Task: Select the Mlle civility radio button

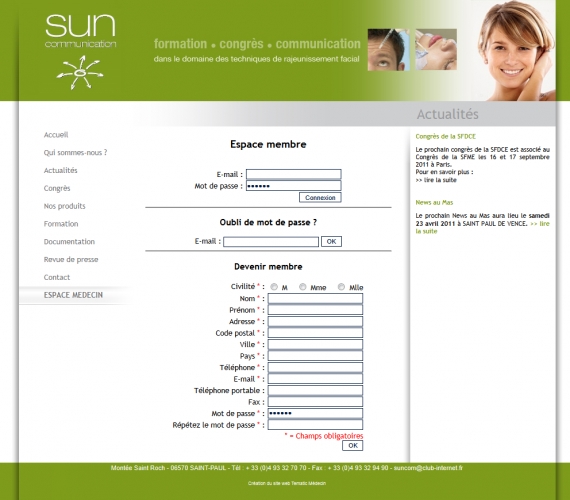Action: pyautogui.click(x=341, y=287)
